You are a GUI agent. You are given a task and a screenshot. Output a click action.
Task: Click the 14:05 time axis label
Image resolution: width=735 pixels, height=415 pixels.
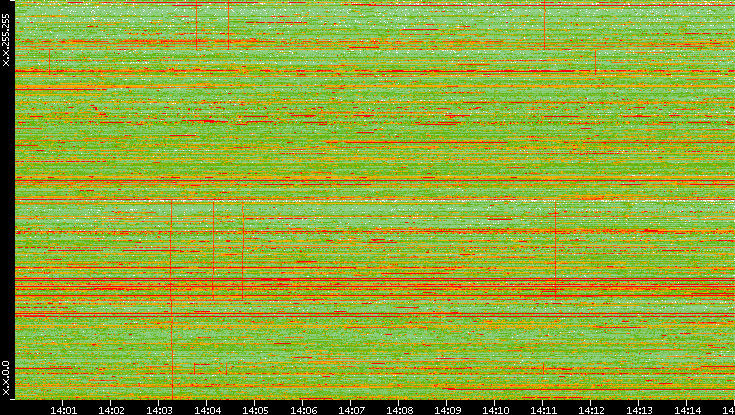[x=255, y=410]
